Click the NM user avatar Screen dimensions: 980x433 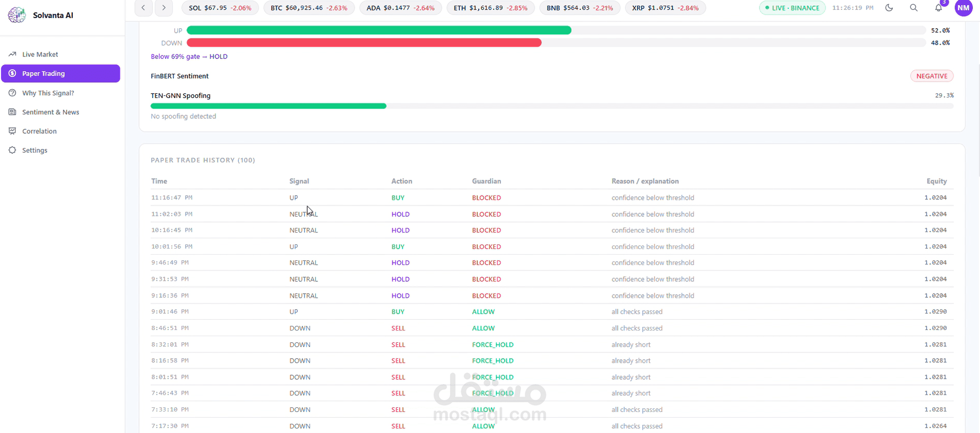[964, 8]
